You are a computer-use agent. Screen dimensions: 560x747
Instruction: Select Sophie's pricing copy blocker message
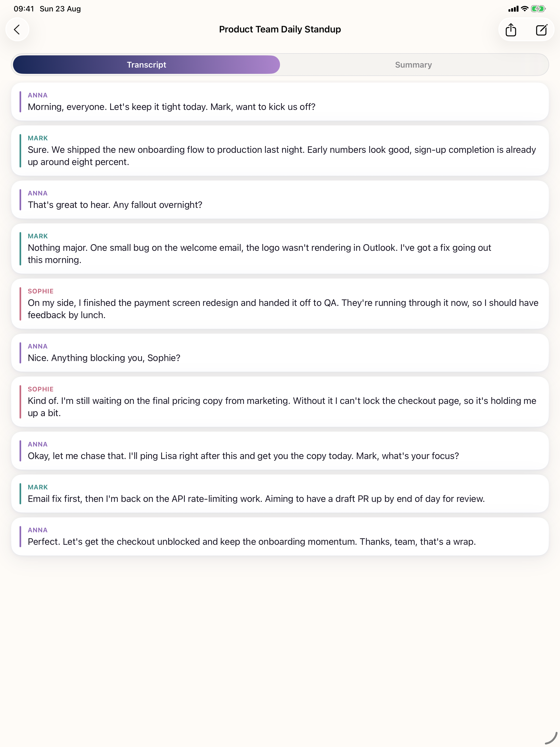coord(280,401)
